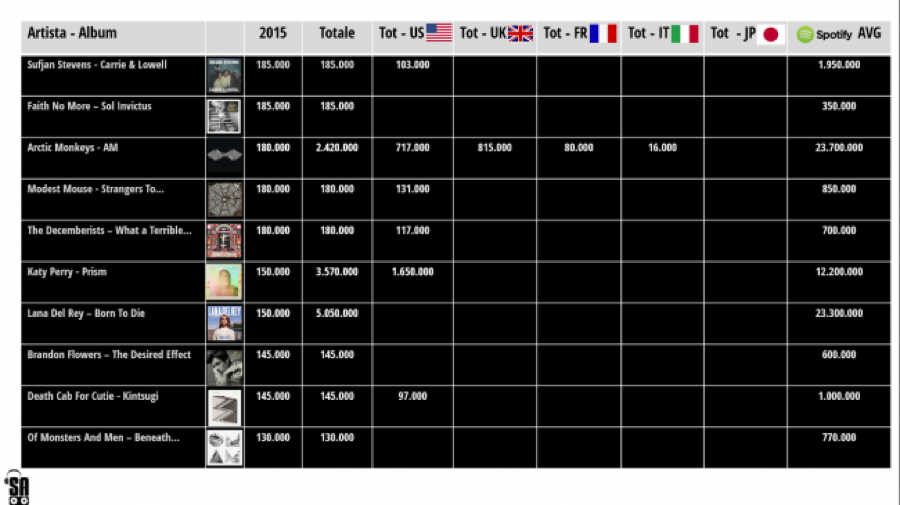Click Modest Mouse US value 131.000
The width and height of the screenshot is (900, 505).
pyautogui.click(x=412, y=189)
